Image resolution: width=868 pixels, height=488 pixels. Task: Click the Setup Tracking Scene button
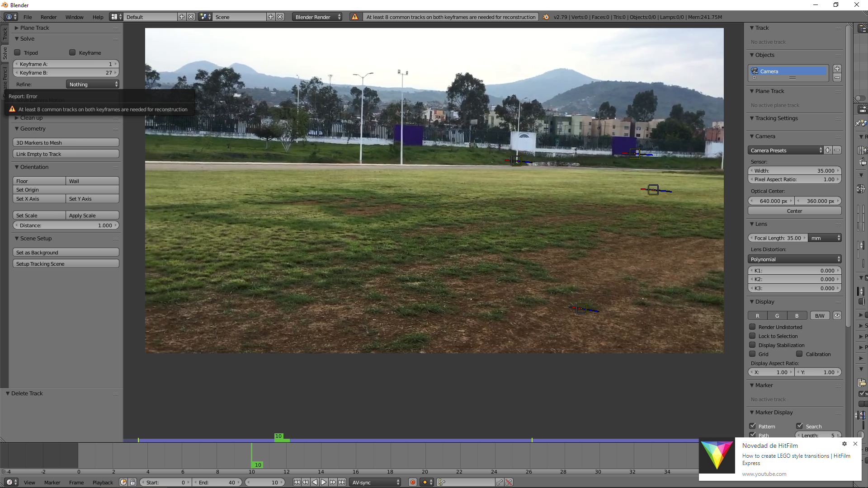click(66, 264)
